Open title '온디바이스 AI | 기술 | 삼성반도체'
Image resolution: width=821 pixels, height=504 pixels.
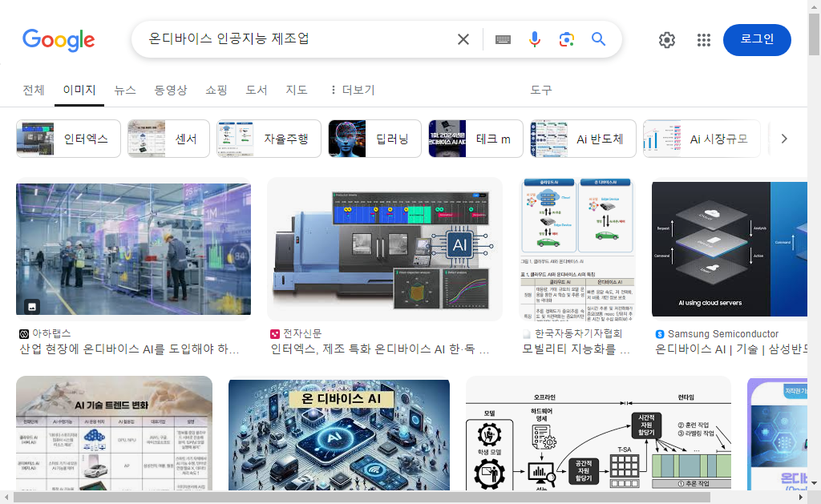[731, 349]
